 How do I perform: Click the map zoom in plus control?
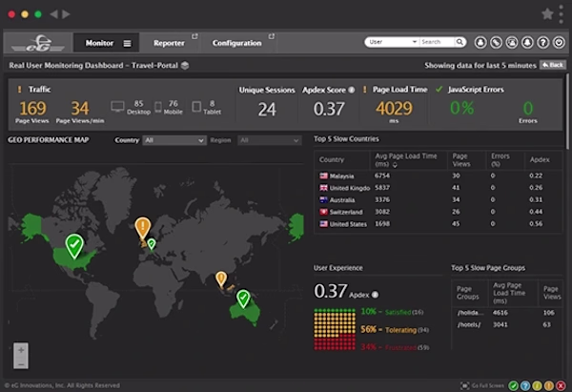pos(21,350)
